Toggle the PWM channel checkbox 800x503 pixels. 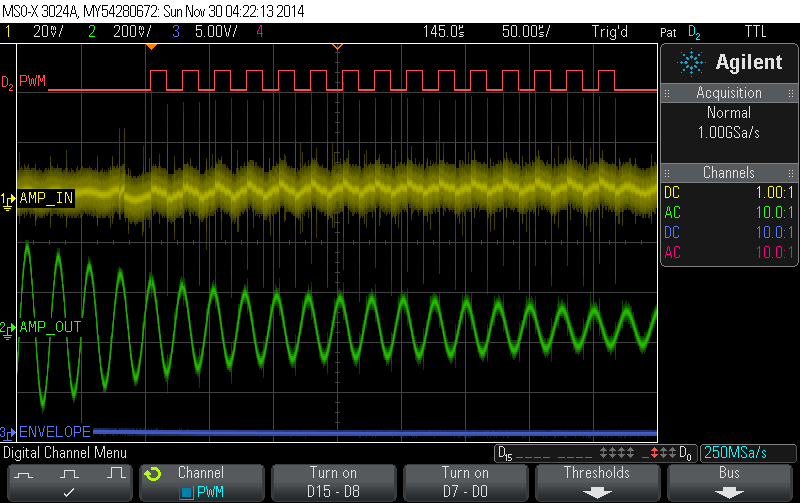[x=186, y=491]
